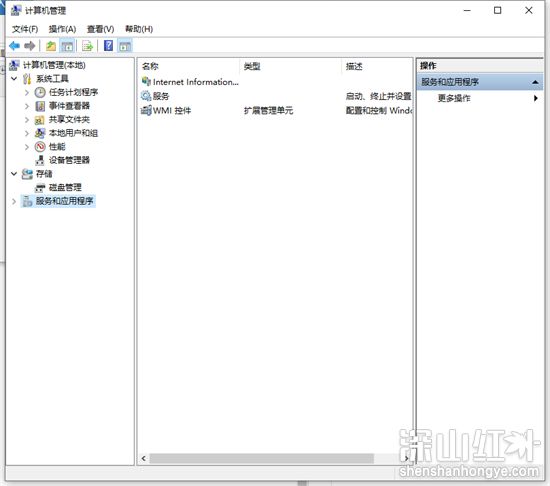
Task: Click the 事件查看器 icon in tree
Action: pyautogui.click(x=40, y=106)
